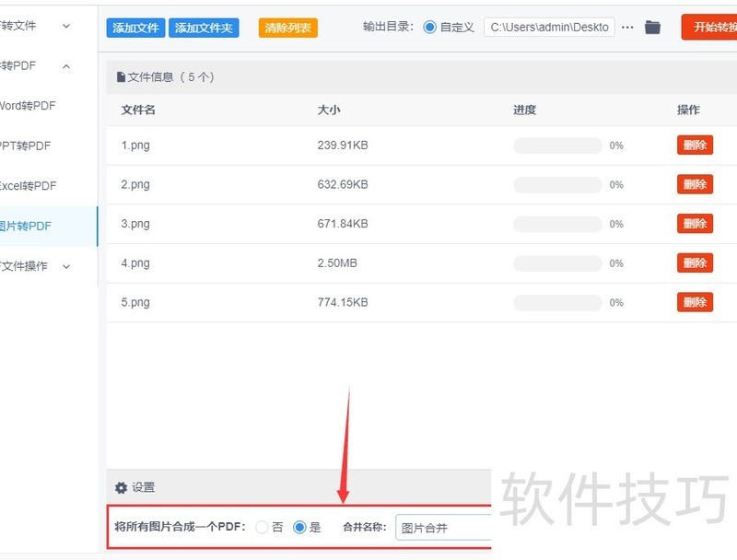Open the Excel转PDF menu item
Viewport: 737px width, 560px height.
tap(28, 186)
